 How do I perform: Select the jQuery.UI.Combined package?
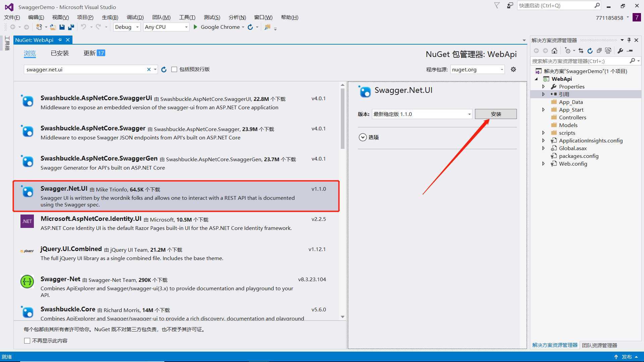coord(176,253)
